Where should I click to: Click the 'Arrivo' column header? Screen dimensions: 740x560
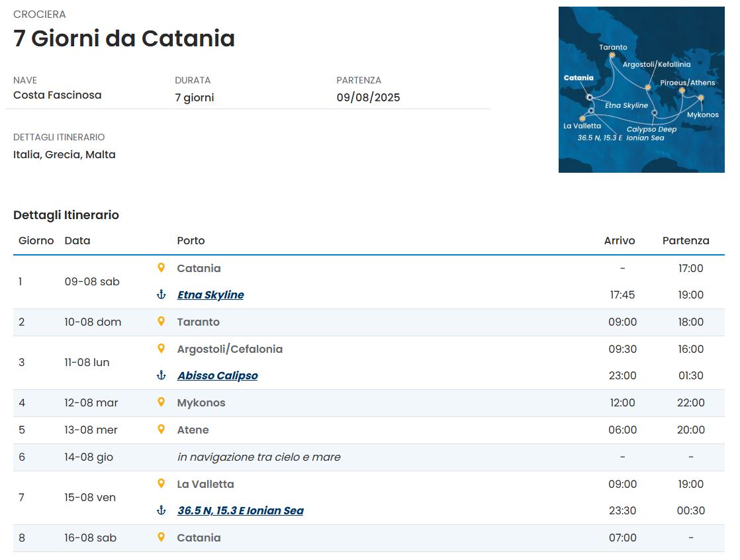tap(619, 240)
